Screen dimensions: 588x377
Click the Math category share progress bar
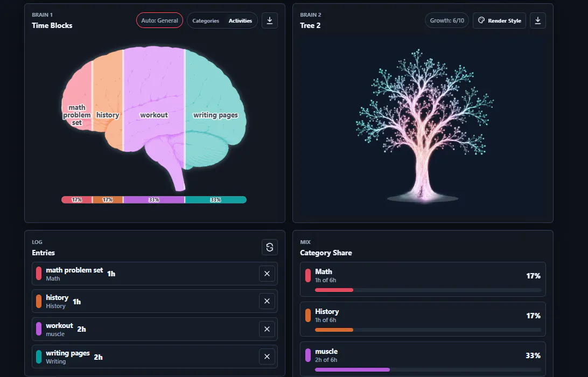click(x=428, y=290)
